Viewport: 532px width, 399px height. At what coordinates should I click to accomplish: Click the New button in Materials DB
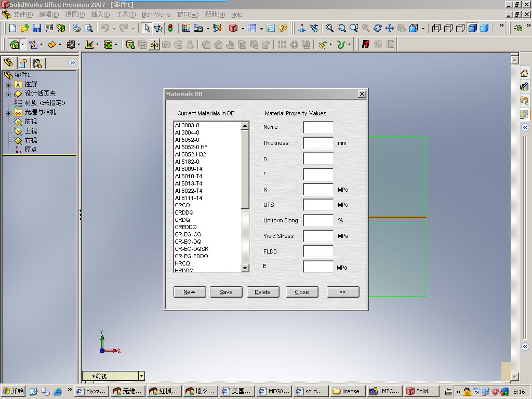tap(189, 292)
